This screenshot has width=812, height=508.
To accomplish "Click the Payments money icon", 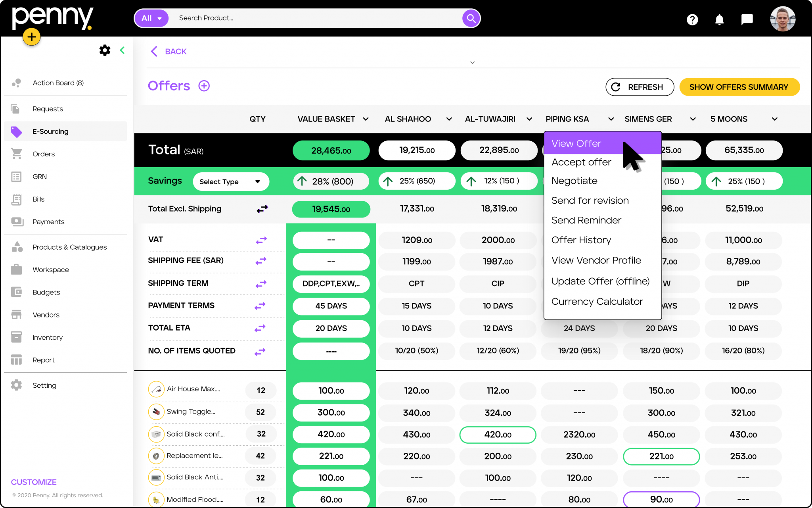I will coord(17,221).
